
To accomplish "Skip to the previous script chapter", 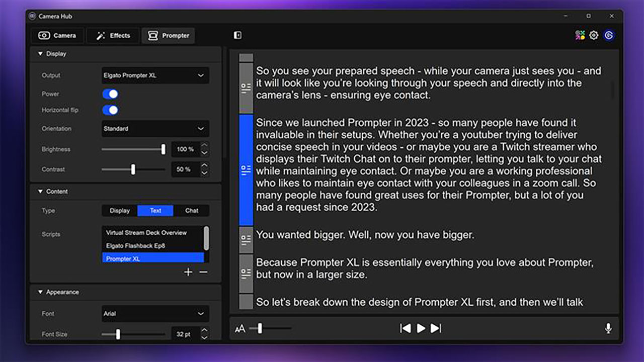I will (405, 328).
